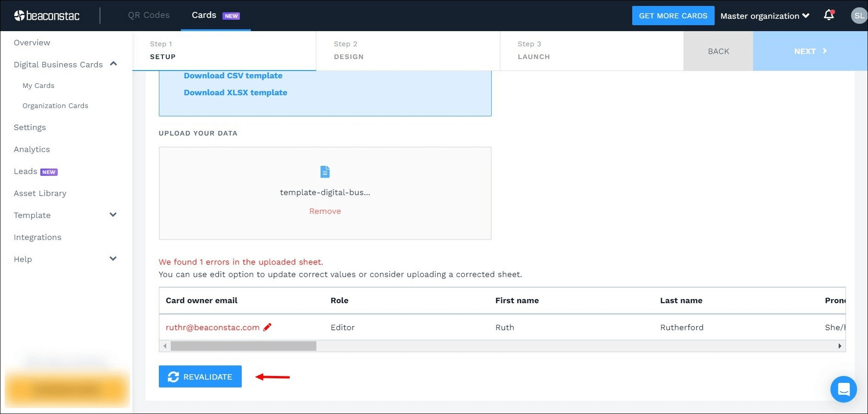
Task: Open Integrations in the sidebar
Action: tap(38, 237)
